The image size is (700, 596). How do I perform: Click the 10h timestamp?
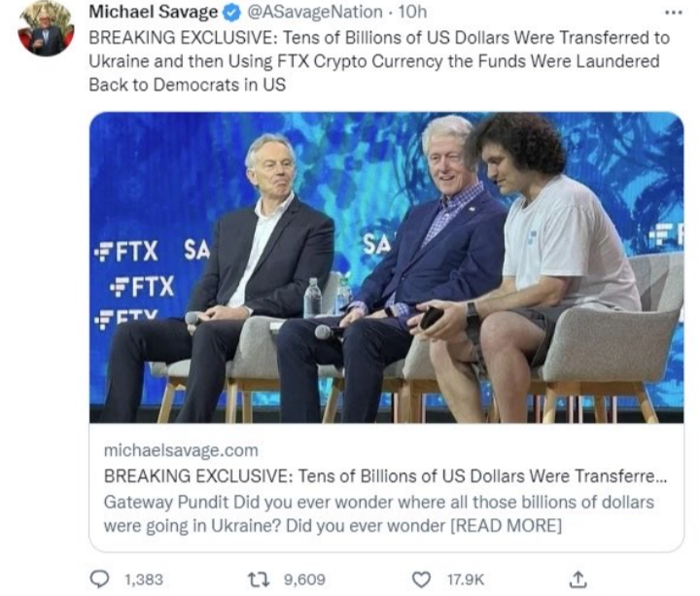tap(412, 12)
